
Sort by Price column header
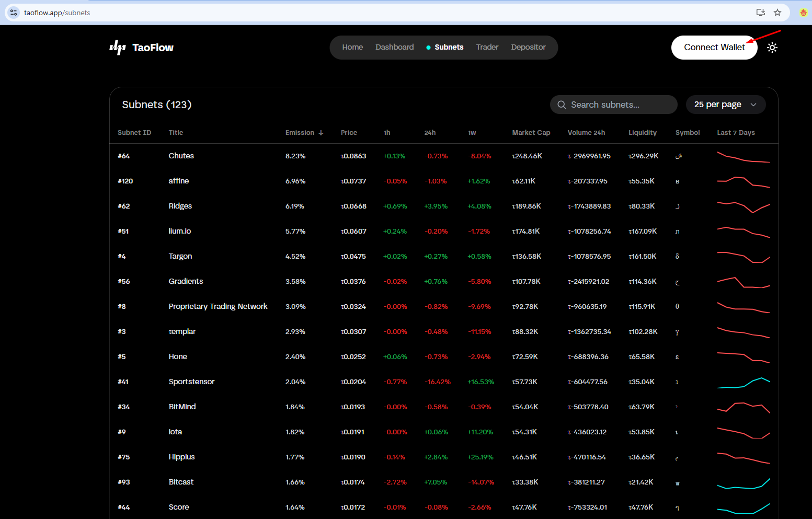(x=349, y=133)
